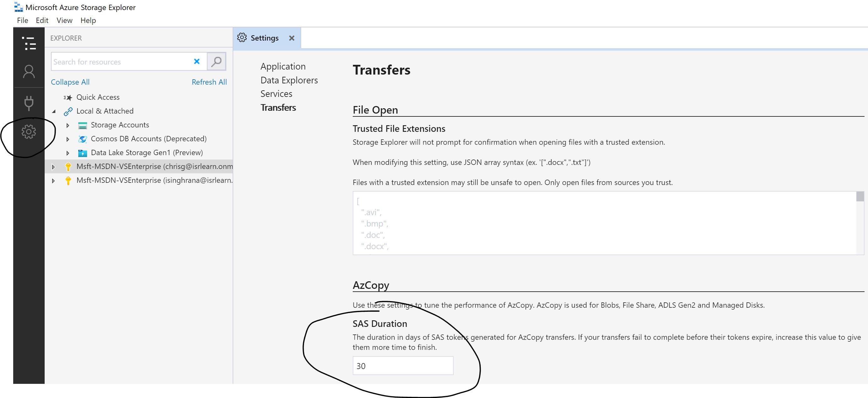868x398 pixels.
Task: Expand Cosmos DB Accounts (Deprecated) node
Action: coord(68,139)
